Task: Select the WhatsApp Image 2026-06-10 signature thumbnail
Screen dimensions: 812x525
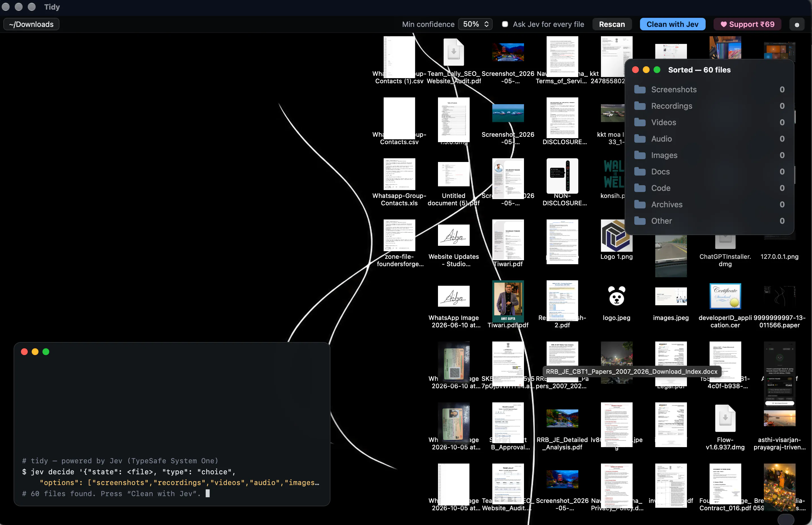Action: 453,296
